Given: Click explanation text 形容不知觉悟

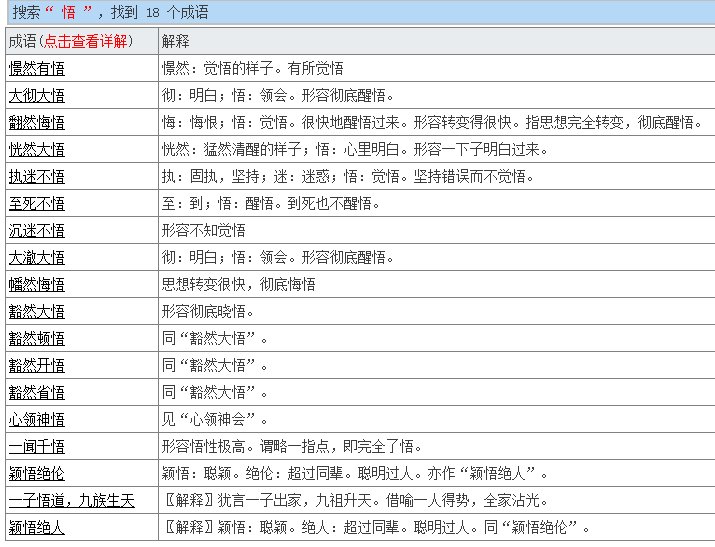Looking at the screenshot, I should coord(203,230).
